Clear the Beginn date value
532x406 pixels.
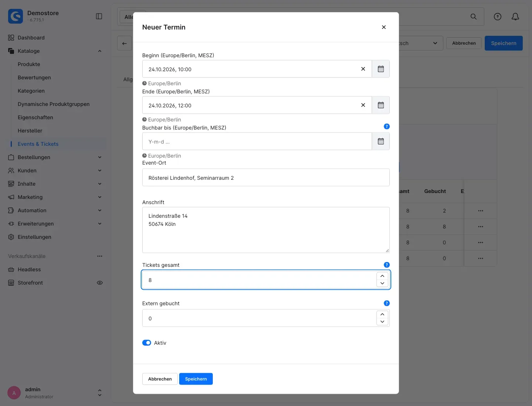[x=363, y=69]
